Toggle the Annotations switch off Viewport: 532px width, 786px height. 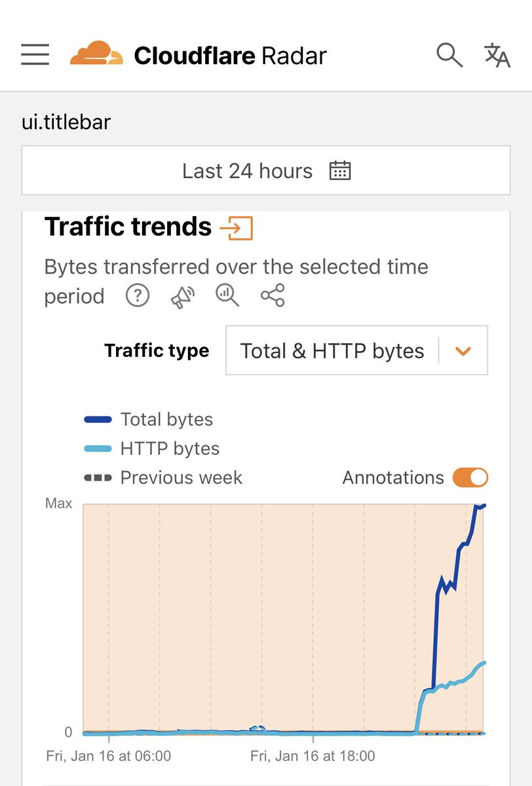(x=470, y=477)
